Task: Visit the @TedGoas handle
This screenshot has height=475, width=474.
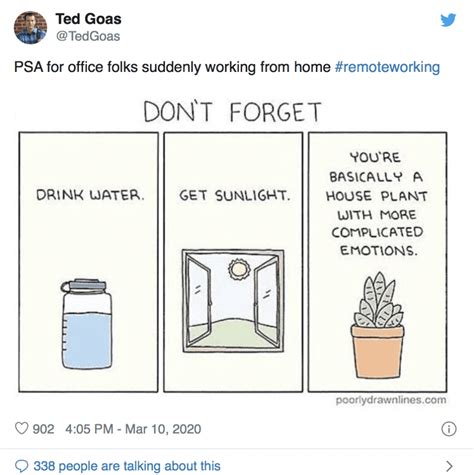Action: pos(88,36)
